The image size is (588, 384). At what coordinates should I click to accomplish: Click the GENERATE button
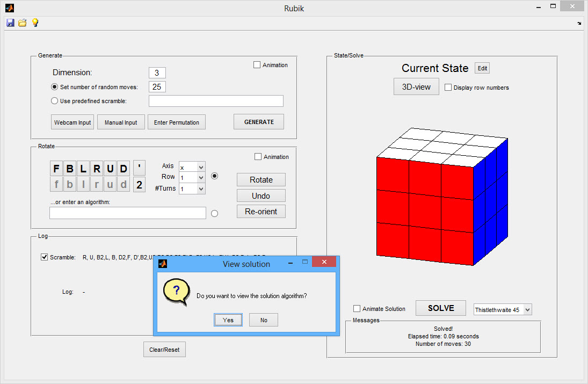pyautogui.click(x=259, y=122)
